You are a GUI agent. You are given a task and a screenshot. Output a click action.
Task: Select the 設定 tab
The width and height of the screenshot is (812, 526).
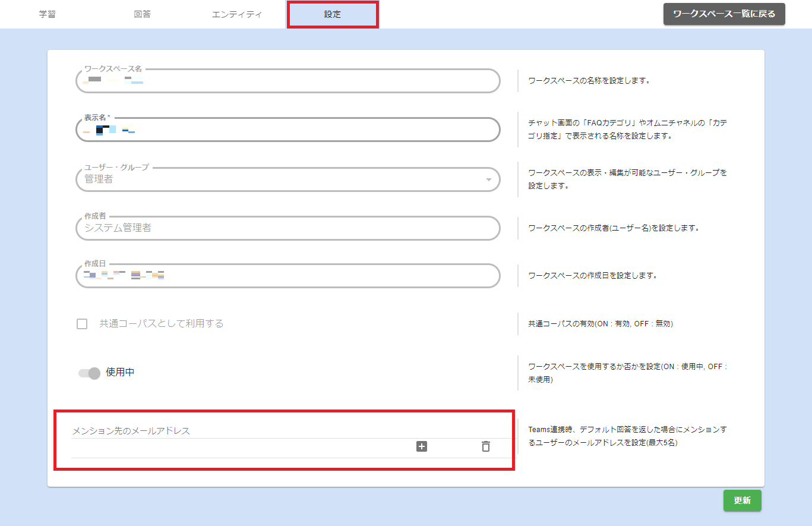[333, 14]
